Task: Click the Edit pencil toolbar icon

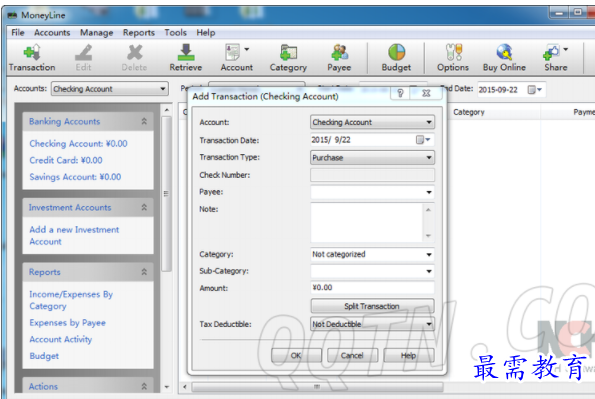Action: pos(83,53)
